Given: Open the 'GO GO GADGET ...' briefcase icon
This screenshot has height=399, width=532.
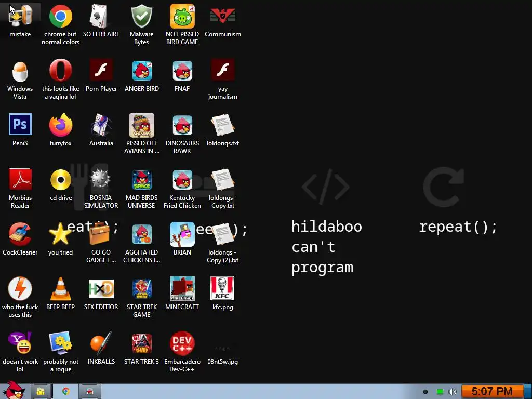Looking at the screenshot, I should pos(100,234).
